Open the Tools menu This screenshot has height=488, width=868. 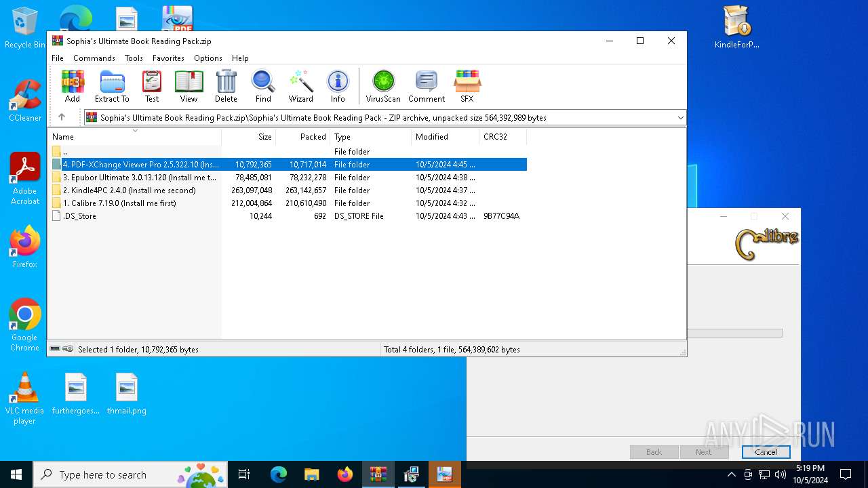coord(134,58)
